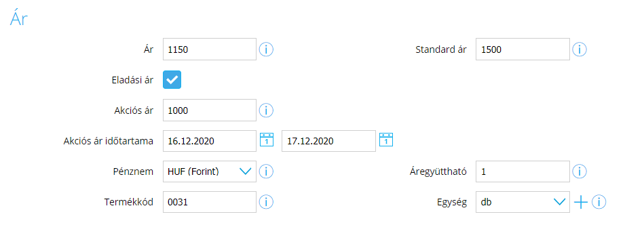View info icon next to Pénznem dropdown

point(266,171)
